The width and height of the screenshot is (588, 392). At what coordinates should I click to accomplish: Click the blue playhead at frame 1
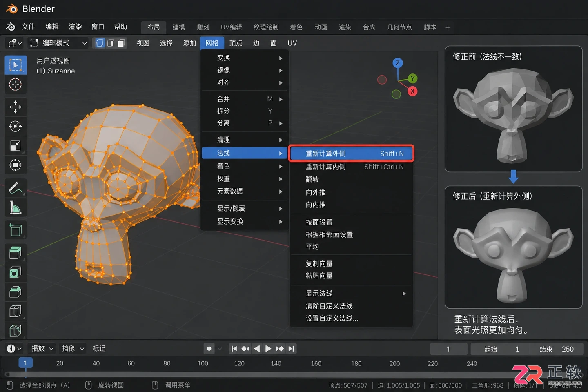25,363
